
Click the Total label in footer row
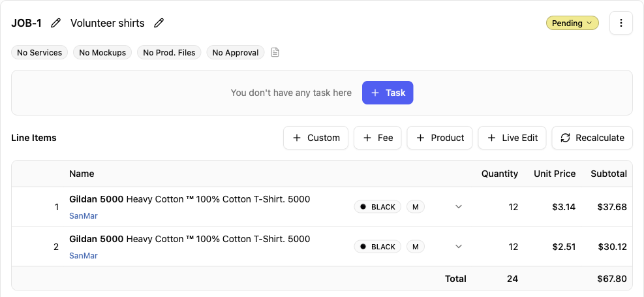[x=455, y=279]
